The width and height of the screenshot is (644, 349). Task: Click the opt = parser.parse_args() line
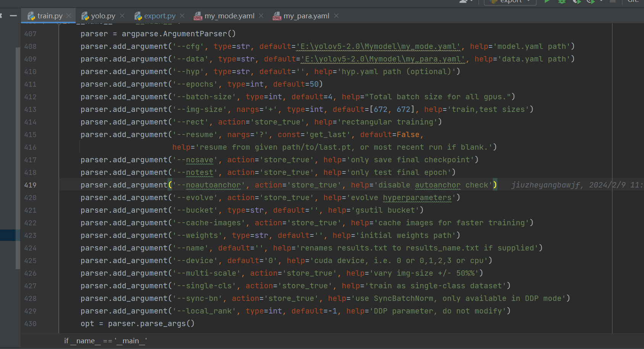coord(137,323)
